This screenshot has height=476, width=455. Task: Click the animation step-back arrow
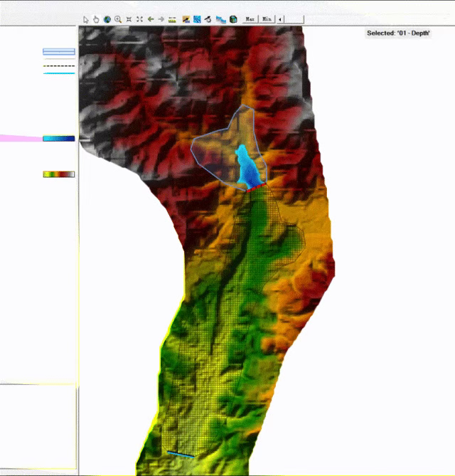[279, 19]
